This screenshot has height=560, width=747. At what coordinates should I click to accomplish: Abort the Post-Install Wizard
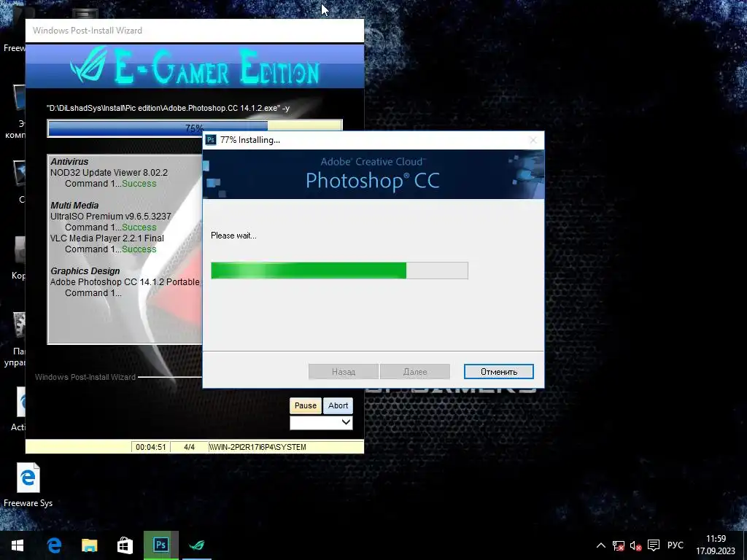click(x=338, y=405)
